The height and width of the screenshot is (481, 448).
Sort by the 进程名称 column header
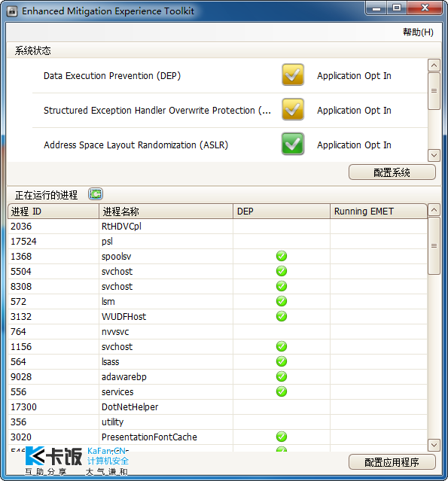(x=166, y=211)
